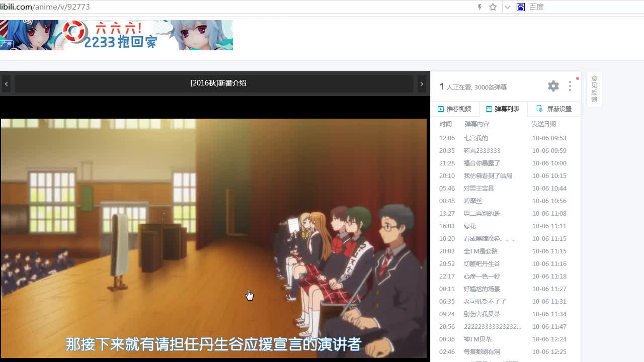Click the 推荐视频 play icon
Viewport: 644px width, 362px height.
[441, 109]
